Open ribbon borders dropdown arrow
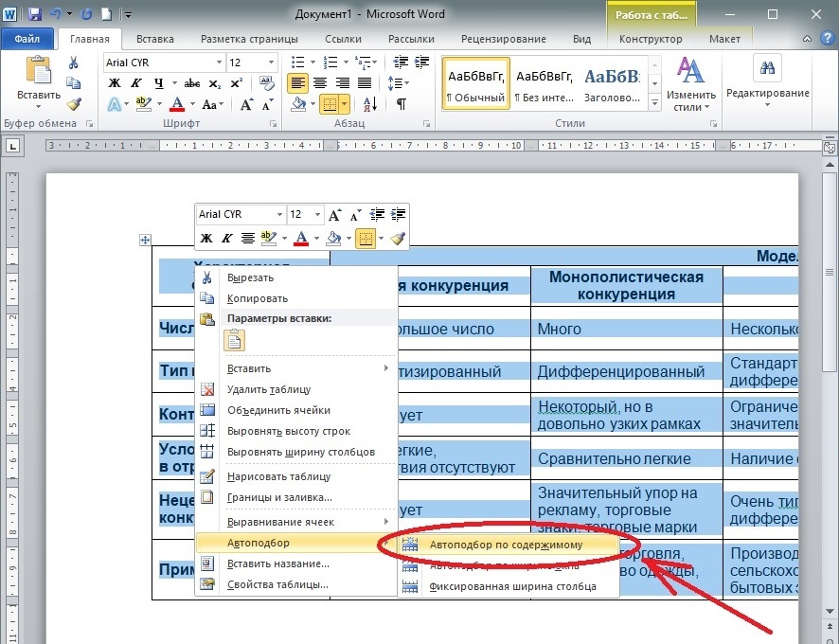 click(344, 104)
